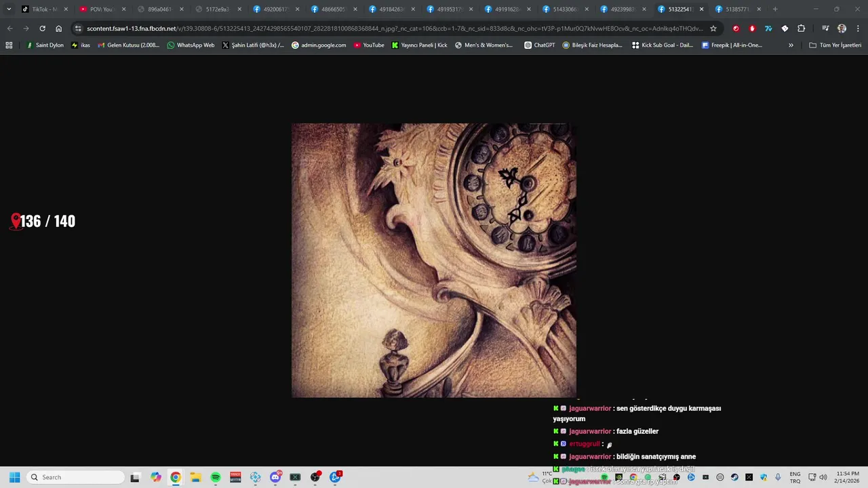Open the tab search dropdown arrow
Image resolution: width=868 pixels, height=488 pixels.
coord(9,9)
